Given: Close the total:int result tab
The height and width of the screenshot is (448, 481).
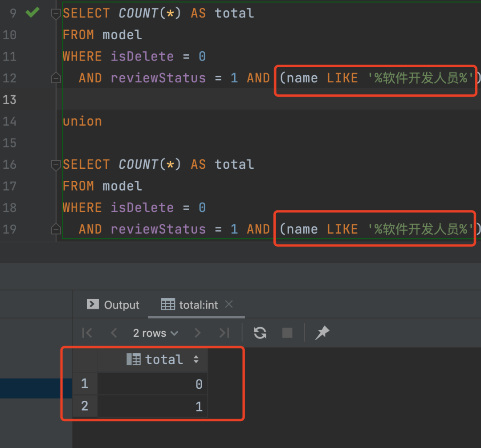Looking at the screenshot, I should [229, 304].
